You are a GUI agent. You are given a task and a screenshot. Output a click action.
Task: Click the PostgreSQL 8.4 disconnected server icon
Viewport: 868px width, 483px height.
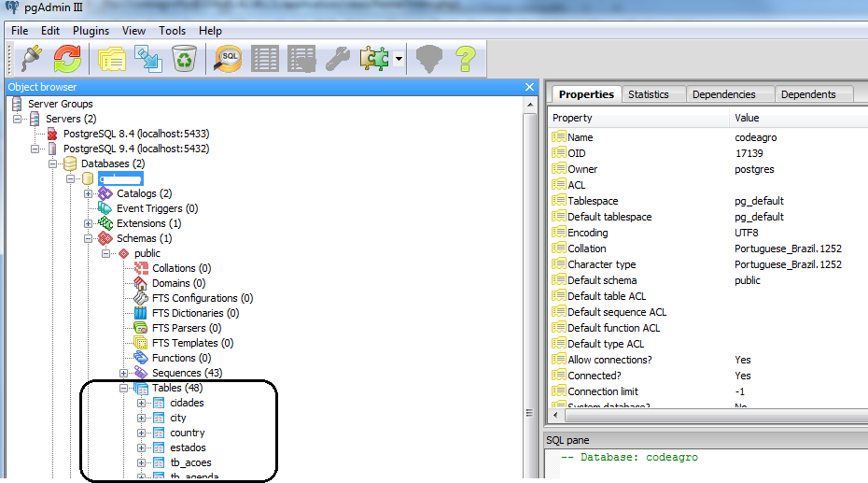(52, 134)
